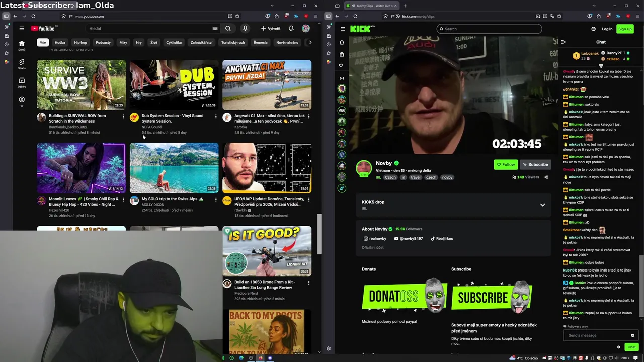Viewport: 644px width, 362px height.
Task: Click the Vytvořit create button
Action: (x=271, y=29)
